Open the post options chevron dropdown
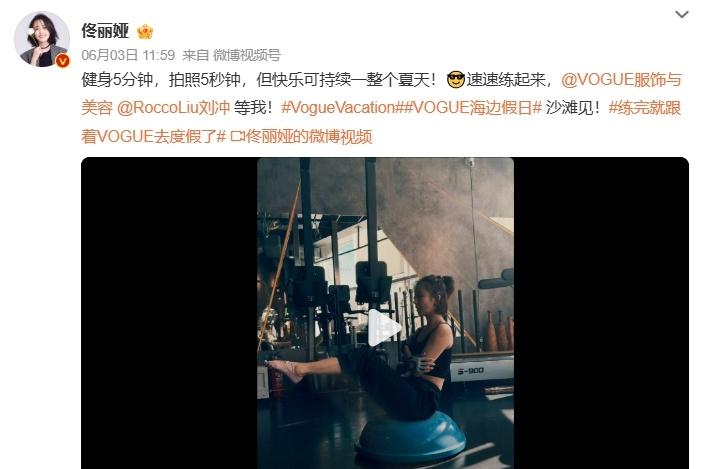710x469 pixels. pyautogui.click(x=681, y=14)
